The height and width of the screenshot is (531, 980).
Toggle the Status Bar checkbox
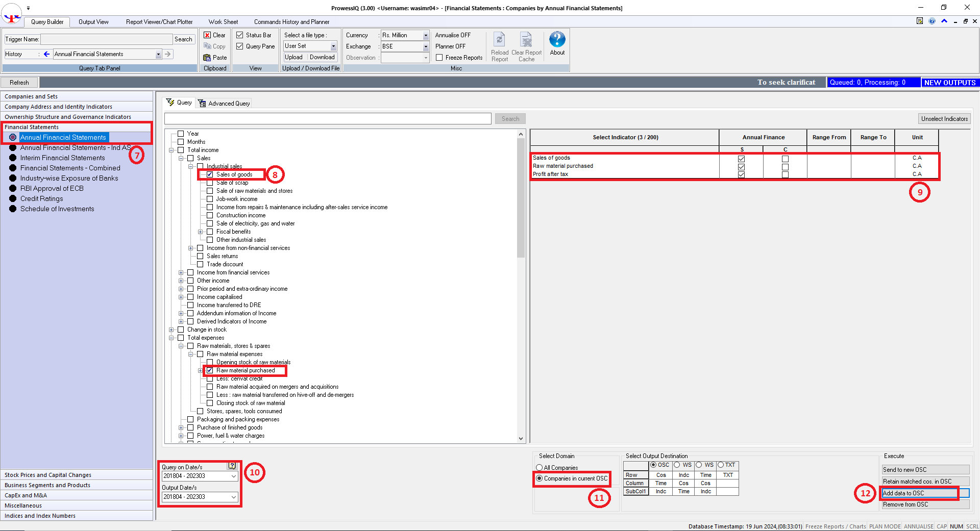pos(240,35)
